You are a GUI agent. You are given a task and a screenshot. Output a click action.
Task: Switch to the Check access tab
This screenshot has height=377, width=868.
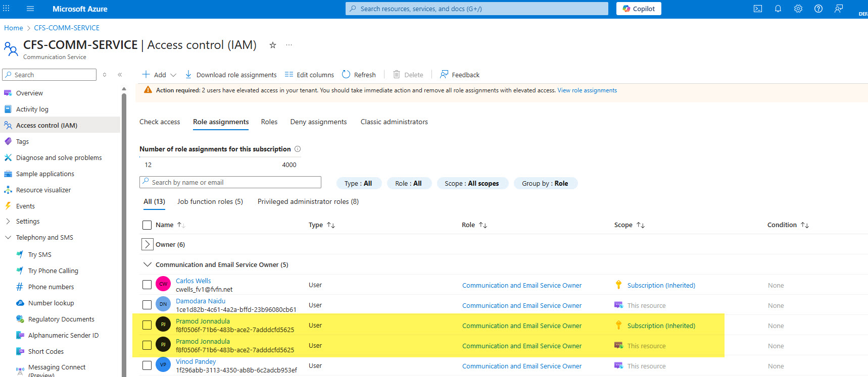point(160,122)
